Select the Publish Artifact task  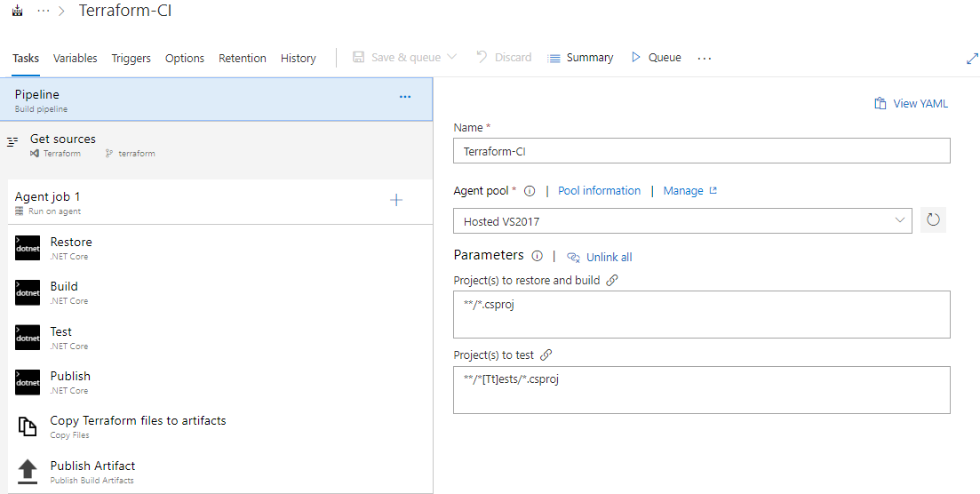220,472
